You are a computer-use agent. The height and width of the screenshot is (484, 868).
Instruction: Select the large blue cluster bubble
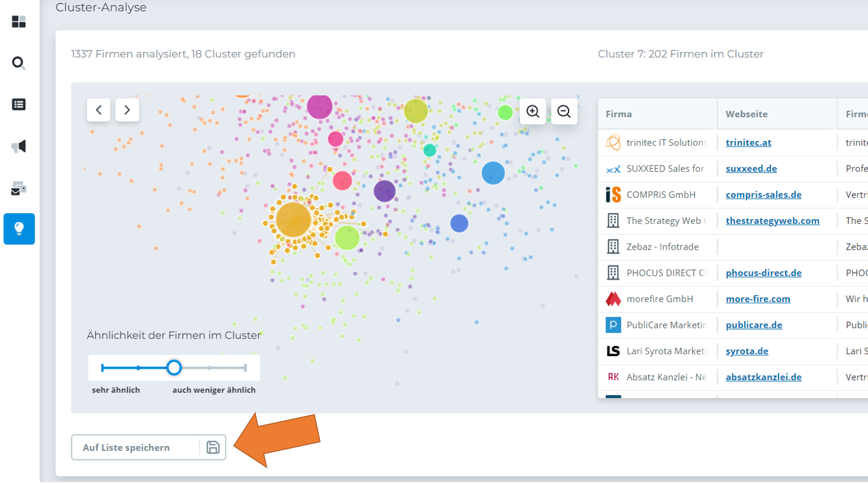tap(493, 173)
